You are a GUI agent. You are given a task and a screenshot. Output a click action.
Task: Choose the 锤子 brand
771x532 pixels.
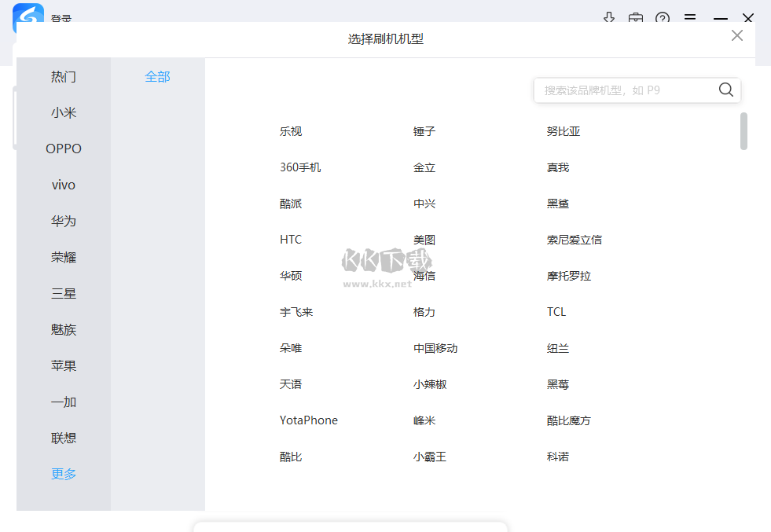pos(424,131)
